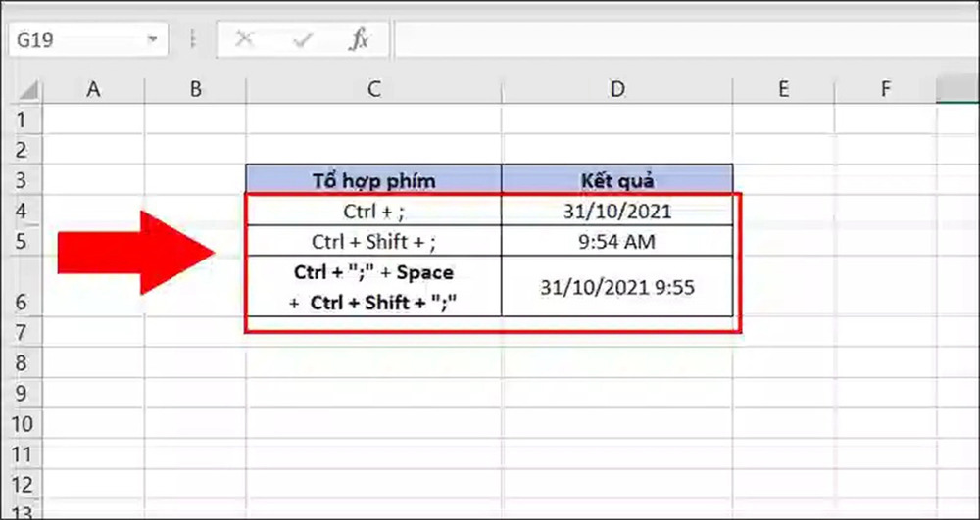Click the Select All corner triangle

[27, 90]
